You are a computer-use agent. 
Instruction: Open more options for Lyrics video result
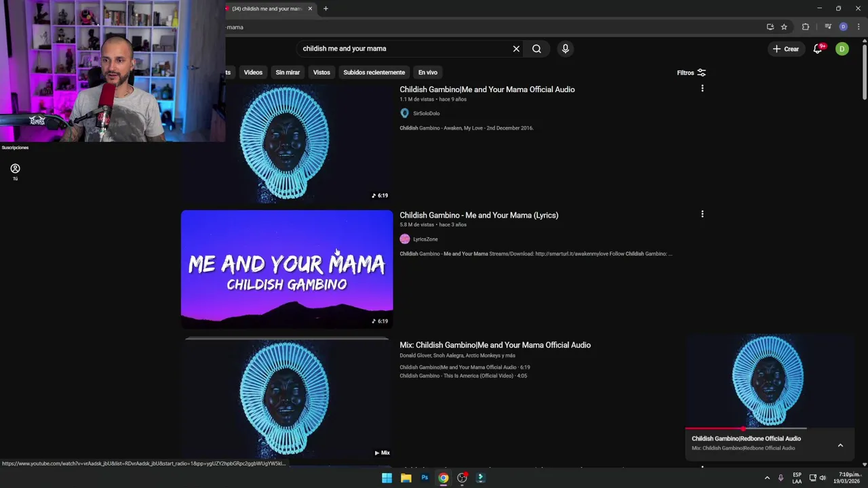click(x=702, y=214)
